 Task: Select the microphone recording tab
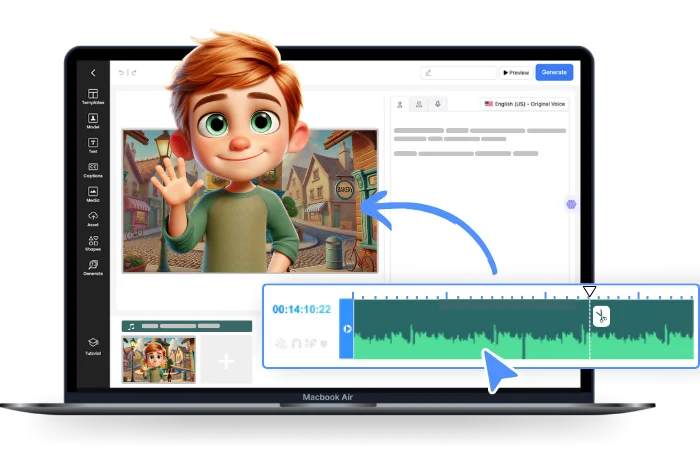[x=438, y=104]
